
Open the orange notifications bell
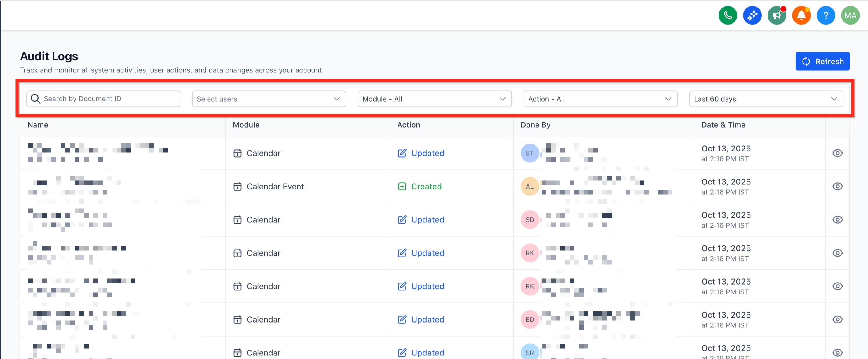tap(801, 15)
